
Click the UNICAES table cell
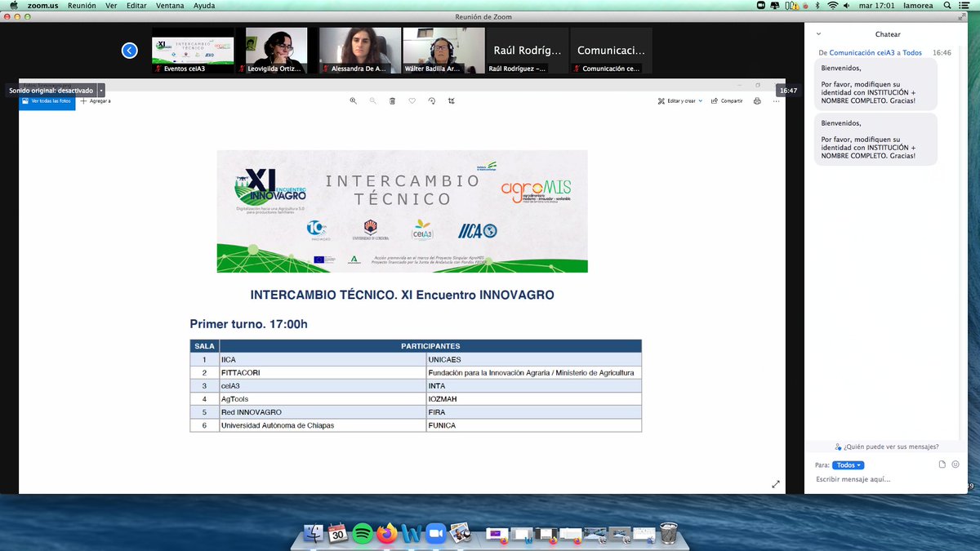(x=534, y=359)
